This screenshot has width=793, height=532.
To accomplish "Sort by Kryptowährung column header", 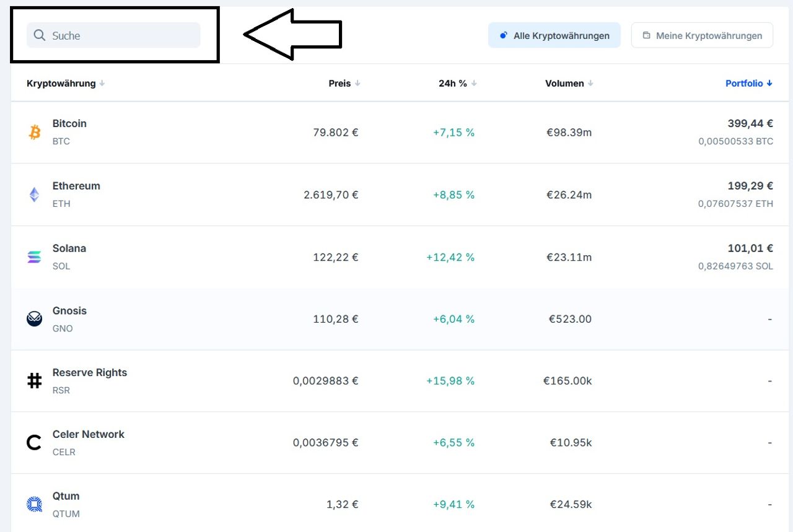I will pos(61,84).
